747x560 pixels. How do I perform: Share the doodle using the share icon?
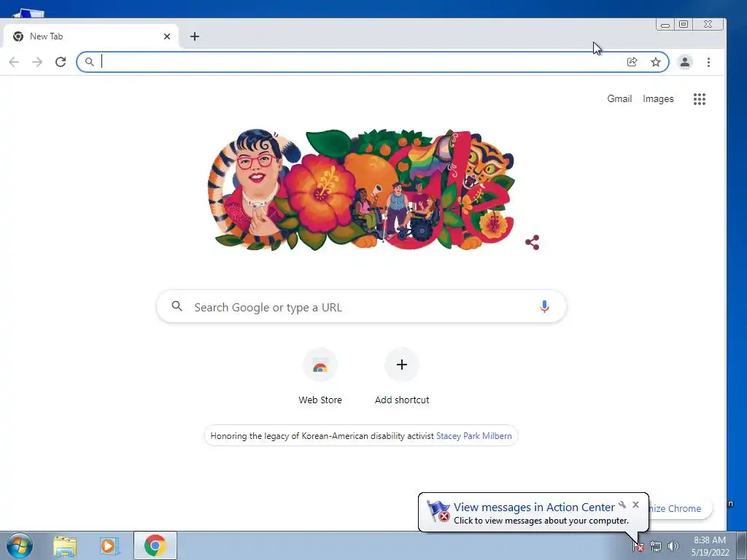tap(532, 242)
